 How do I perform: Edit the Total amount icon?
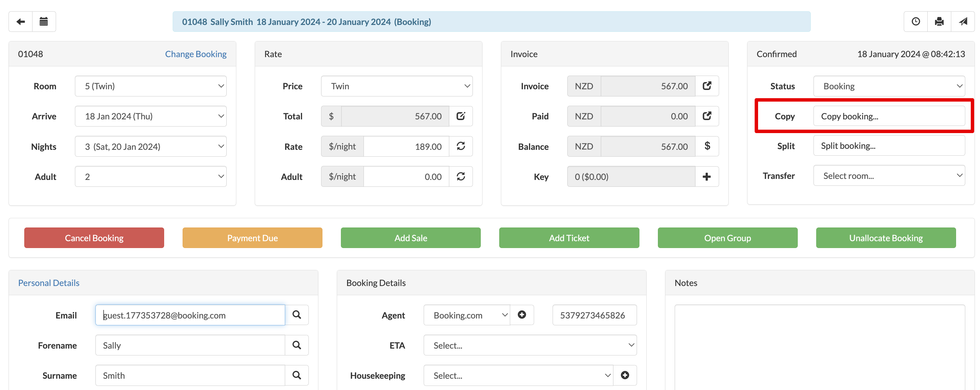460,116
